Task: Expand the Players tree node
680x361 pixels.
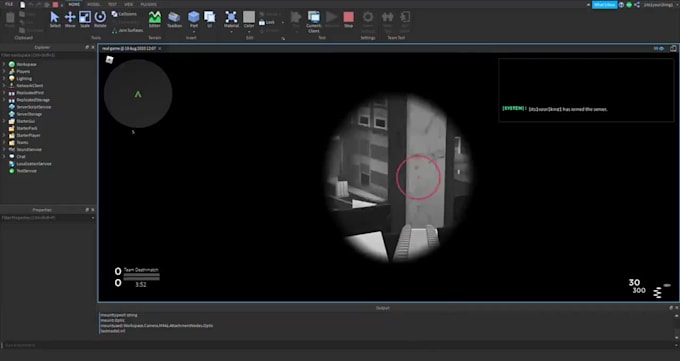Action: [x=4, y=71]
